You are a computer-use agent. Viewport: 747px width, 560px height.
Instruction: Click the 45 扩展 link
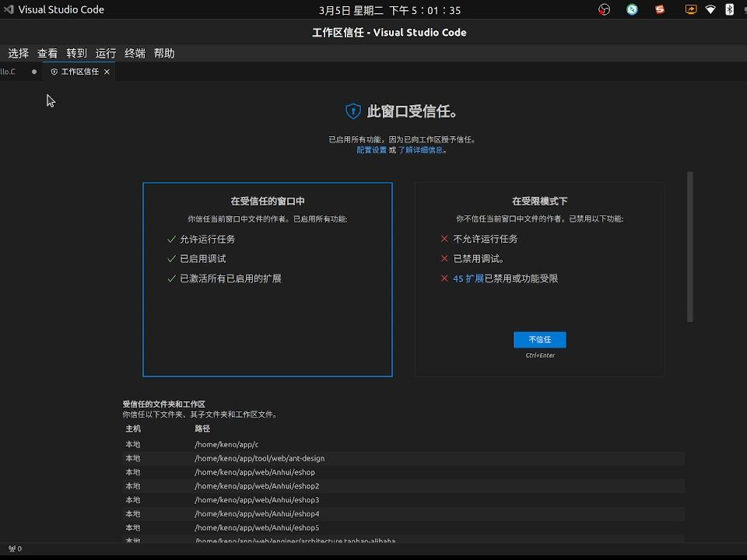pos(468,278)
